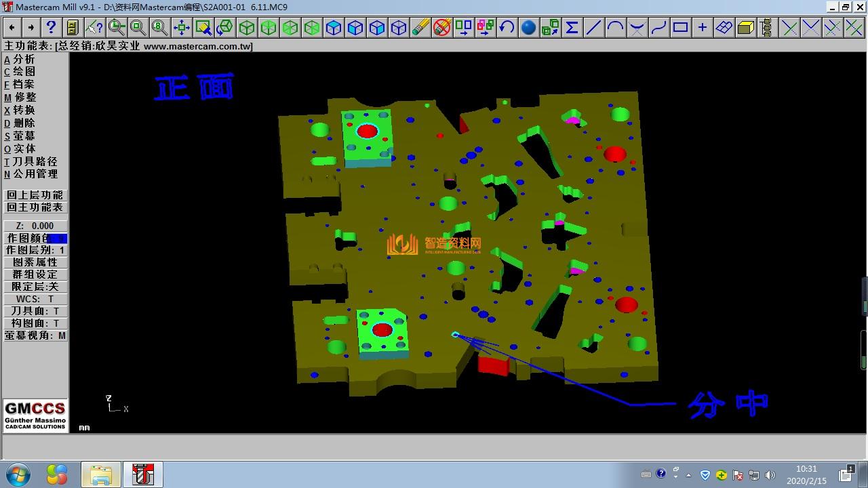This screenshot has width=868, height=488.
Task: Toggle 限定层 level limit setting
Action: [x=35, y=287]
